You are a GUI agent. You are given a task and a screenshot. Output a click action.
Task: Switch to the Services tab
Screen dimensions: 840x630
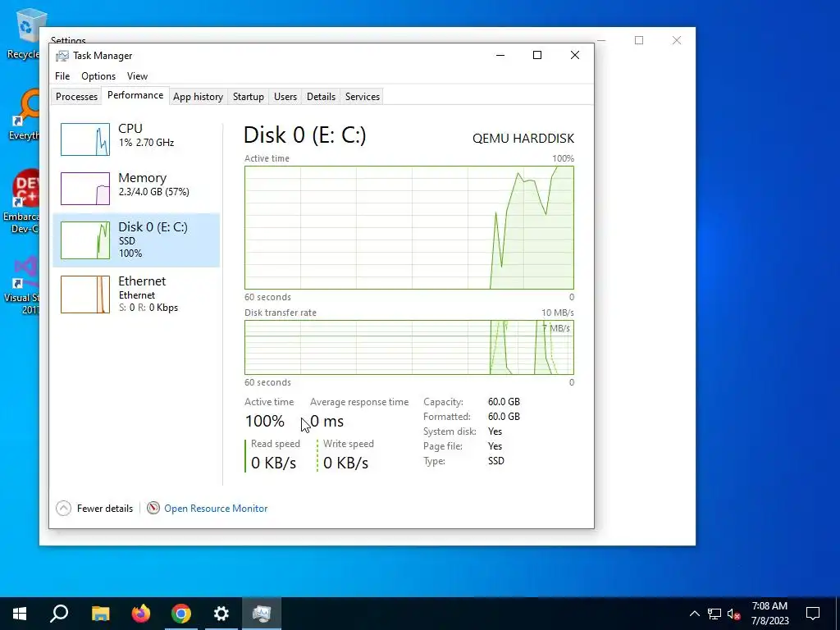tap(362, 97)
